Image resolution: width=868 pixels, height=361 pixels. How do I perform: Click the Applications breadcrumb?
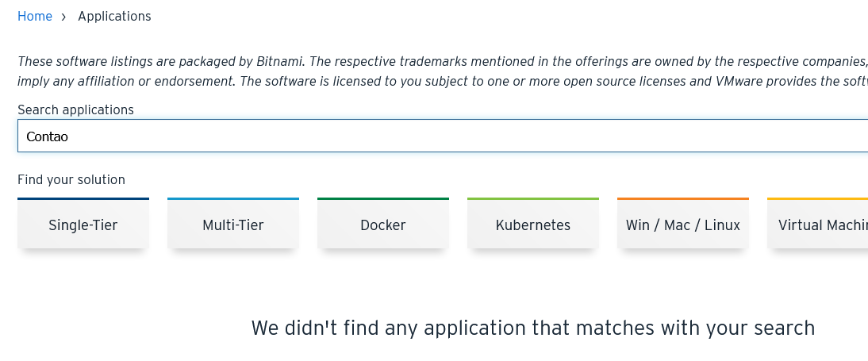tap(114, 16)
